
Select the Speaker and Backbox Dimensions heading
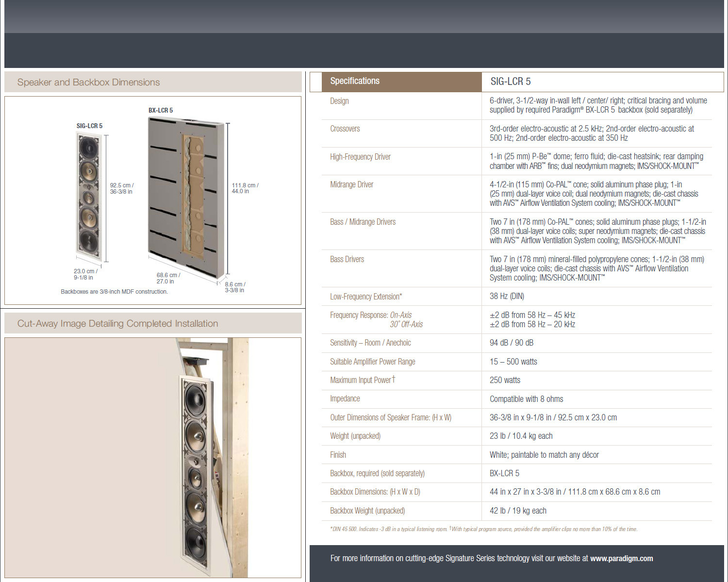pyautogui.click(x=88, y=82)
